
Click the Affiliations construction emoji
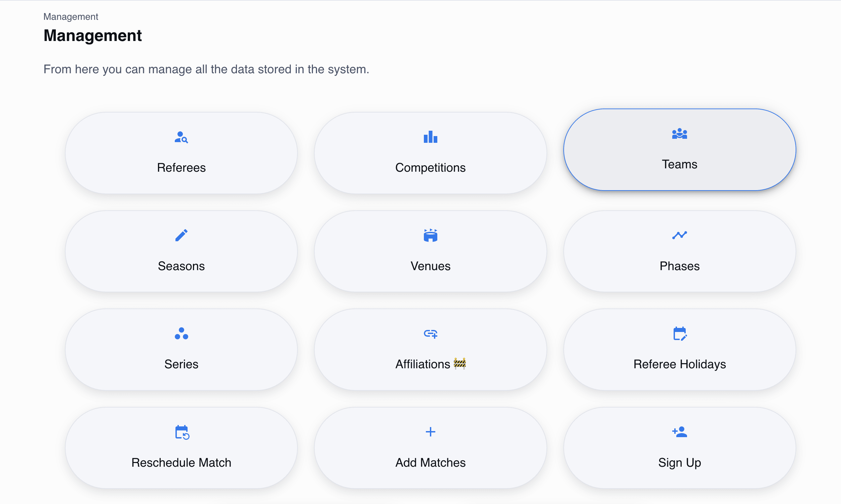459,364
